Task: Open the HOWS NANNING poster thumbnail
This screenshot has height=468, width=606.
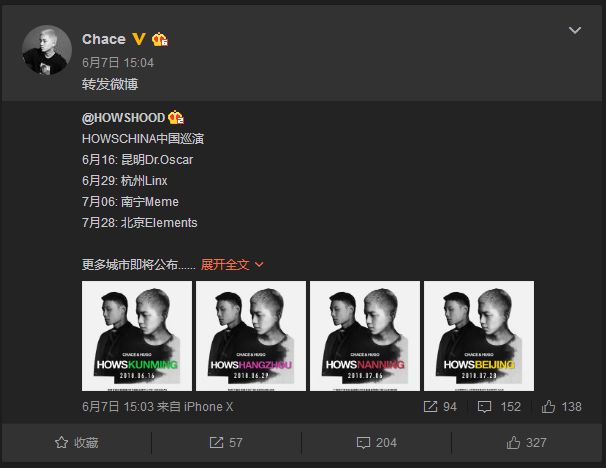Action: 365,336
